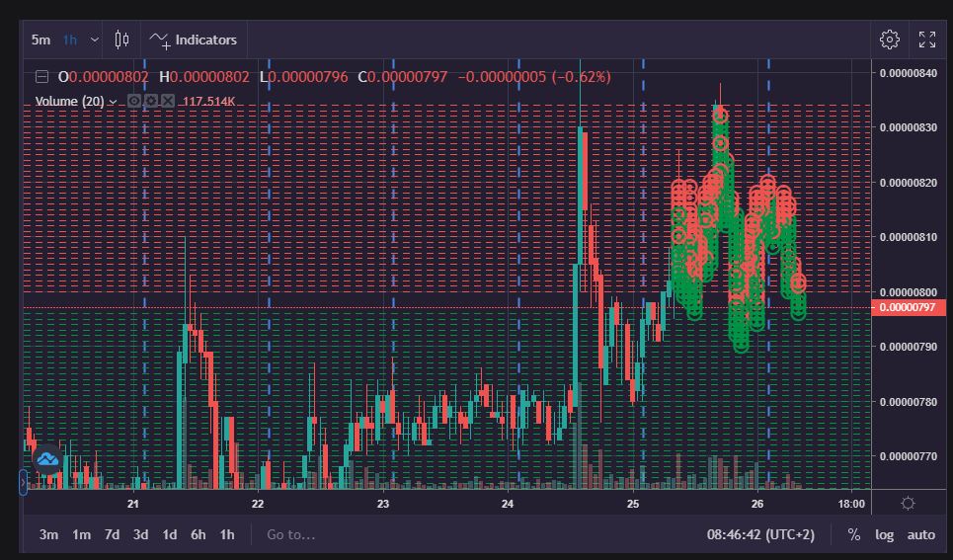Expand the Volume (20) indicator dropdown
Viewport: 953px width, 560px height.
point(113,102)
